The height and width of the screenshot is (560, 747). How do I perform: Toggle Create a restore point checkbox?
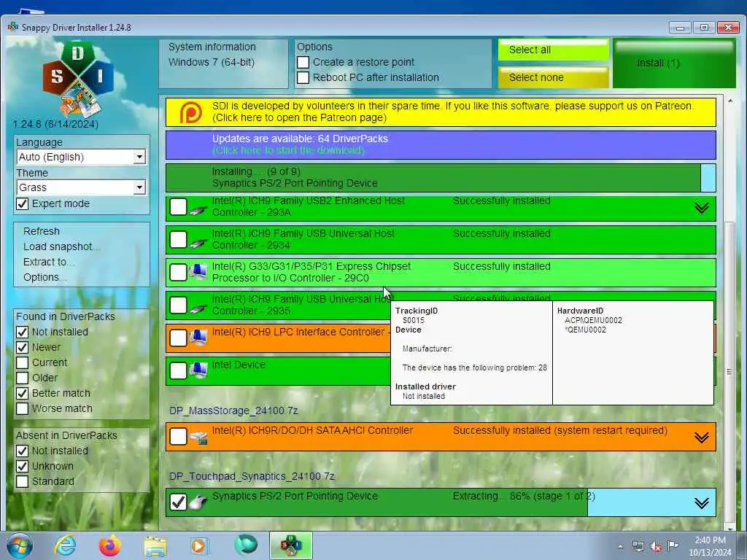(x=303, y=63)
